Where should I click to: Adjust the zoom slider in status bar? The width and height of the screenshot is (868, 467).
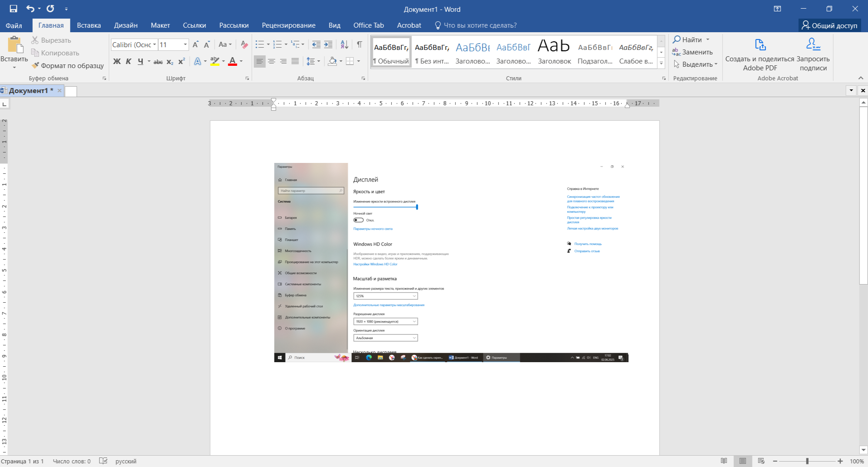click(807, 461)
